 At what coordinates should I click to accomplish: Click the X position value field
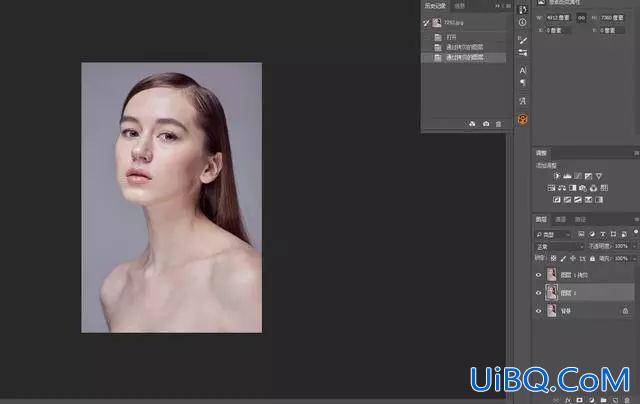558,30
